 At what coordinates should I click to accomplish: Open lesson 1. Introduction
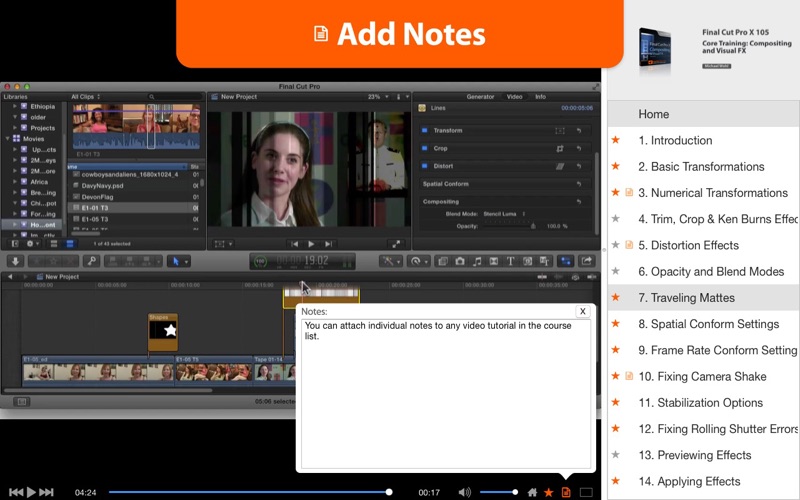click(675, 140)
